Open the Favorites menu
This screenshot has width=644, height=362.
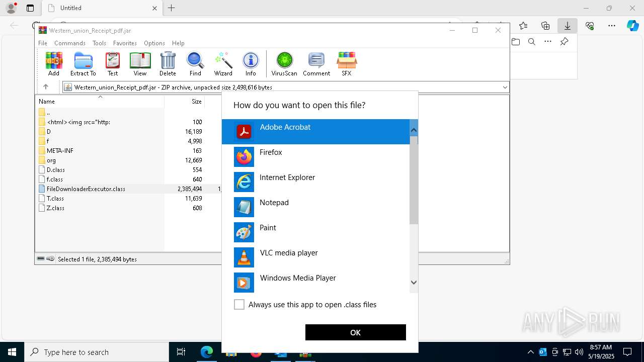pyautogui.click(x=125, y=43)
